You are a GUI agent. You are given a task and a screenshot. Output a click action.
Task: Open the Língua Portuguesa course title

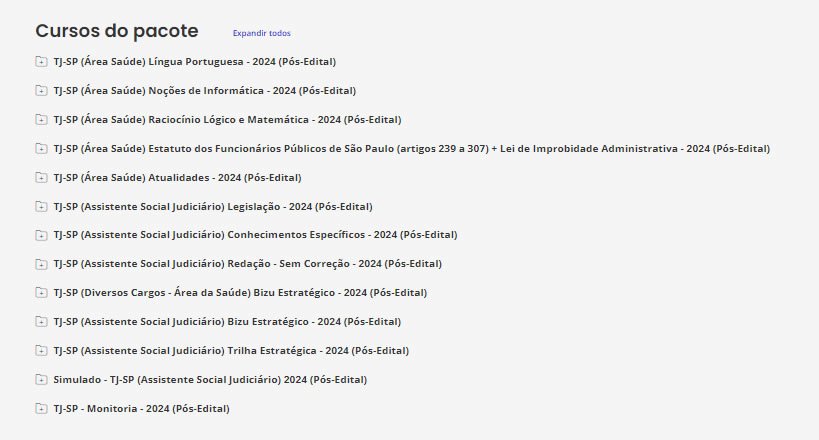click(194, 62)
